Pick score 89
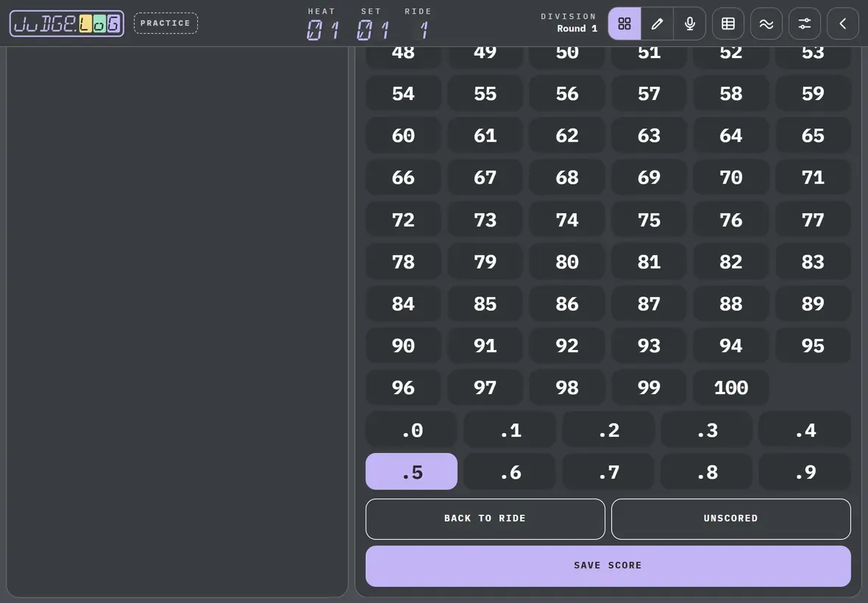The image size is (868, 603). [x=813, y=303]
